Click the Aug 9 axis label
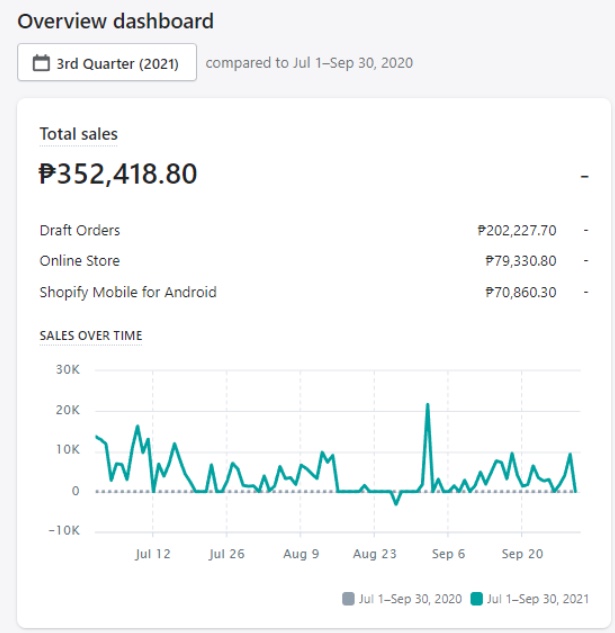Screen dimensions: 615x633 (301, 554)
